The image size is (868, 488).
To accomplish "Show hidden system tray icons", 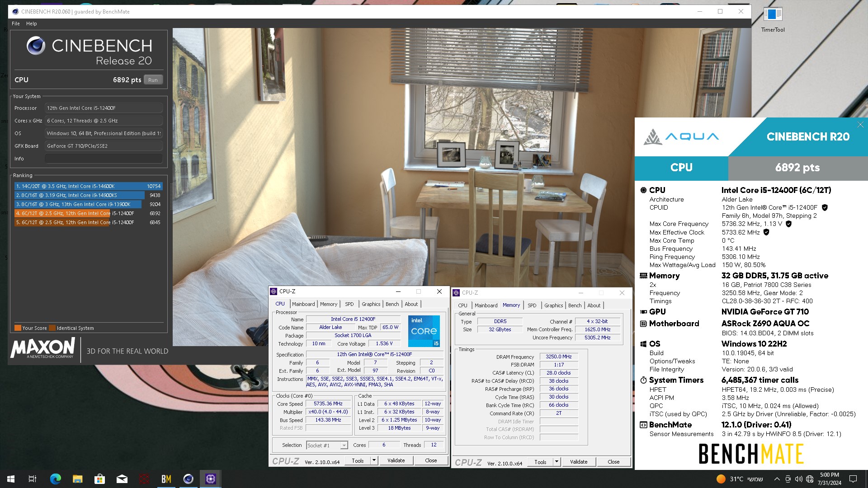I will click(x=777, y=479).
